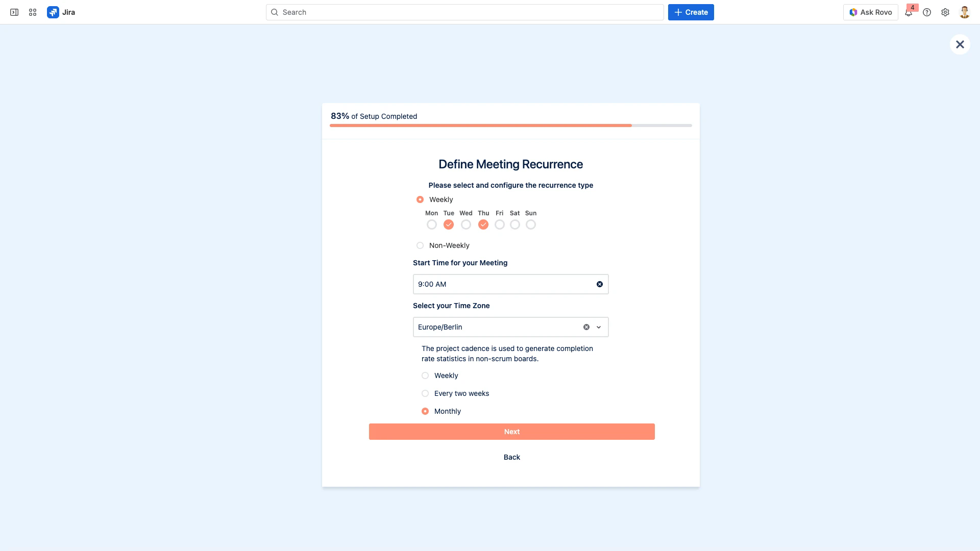The height and width of the screenshot is (551, 980).
Task: Select Every two weeks cadence
Action: (x=425, y=393)
